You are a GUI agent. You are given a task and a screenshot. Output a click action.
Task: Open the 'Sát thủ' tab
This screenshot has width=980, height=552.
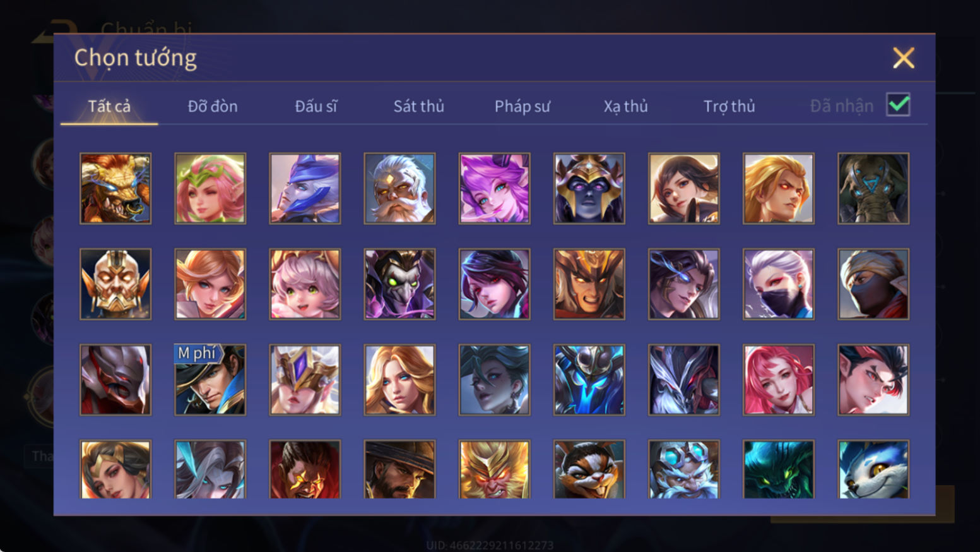(419, 106)
